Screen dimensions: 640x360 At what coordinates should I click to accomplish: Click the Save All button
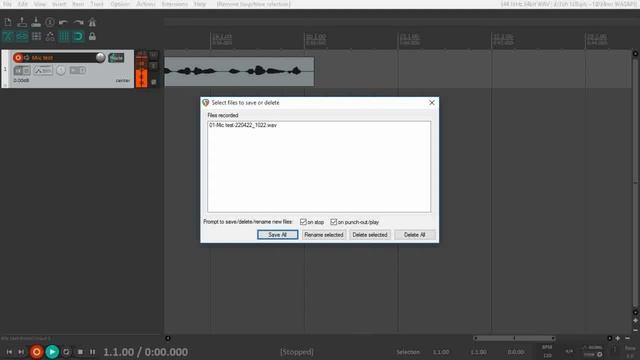tap(278, 235)
